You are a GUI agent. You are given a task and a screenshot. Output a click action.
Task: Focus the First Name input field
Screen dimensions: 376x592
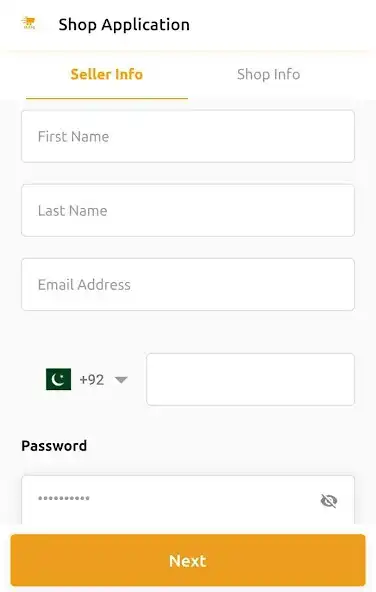click(188, 136)
